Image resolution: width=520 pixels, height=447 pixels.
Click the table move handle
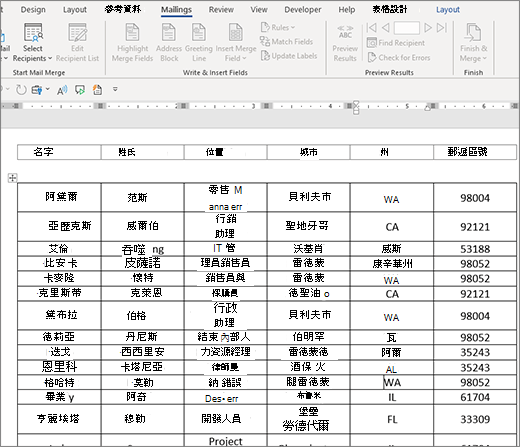click(12, 178)
